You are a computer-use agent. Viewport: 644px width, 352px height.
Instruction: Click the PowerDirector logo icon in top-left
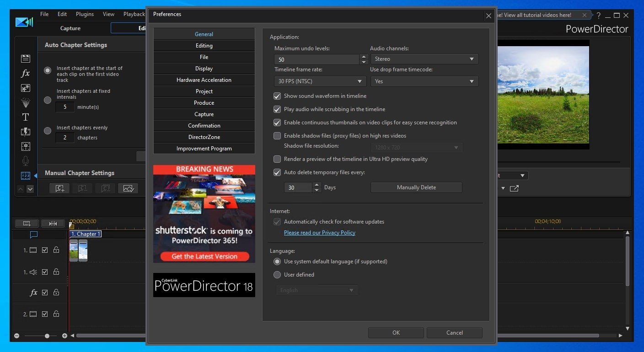[x=24, y=22]
